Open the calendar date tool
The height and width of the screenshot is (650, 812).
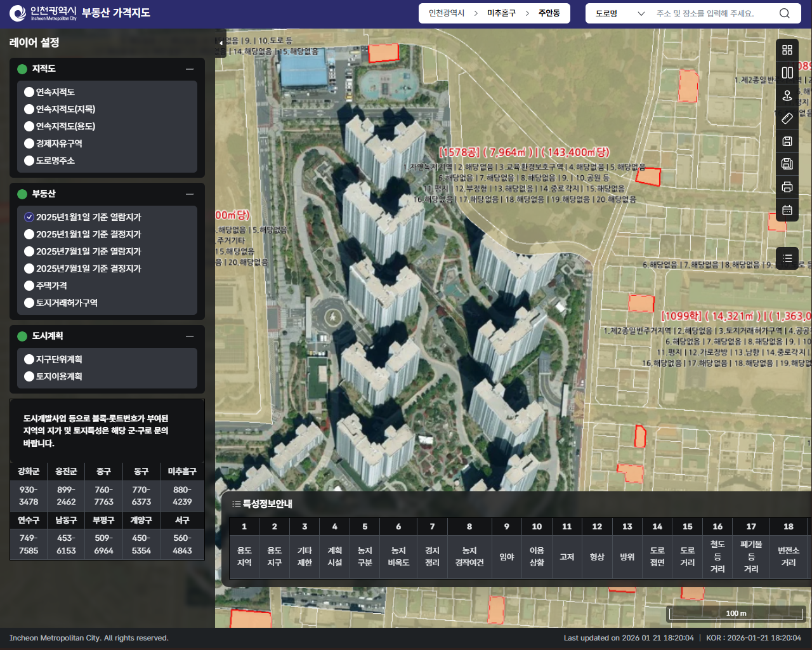point(787,210)
